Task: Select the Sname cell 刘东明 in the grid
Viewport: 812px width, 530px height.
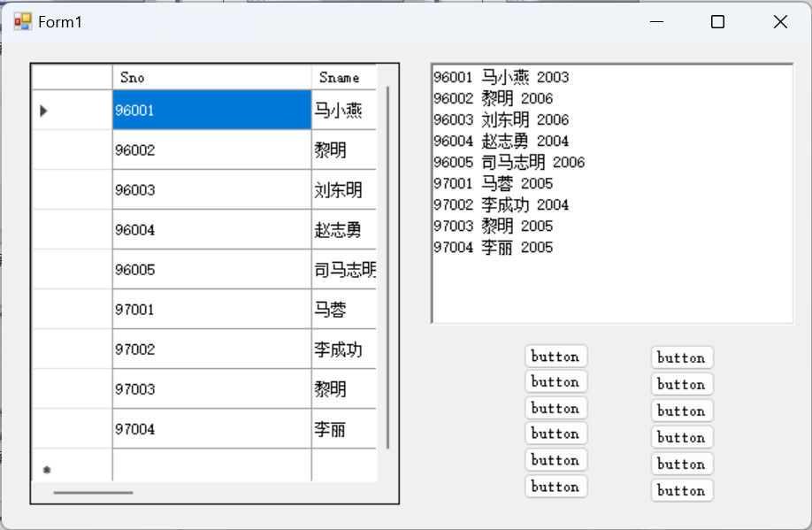Action: [x=344, y=189]
